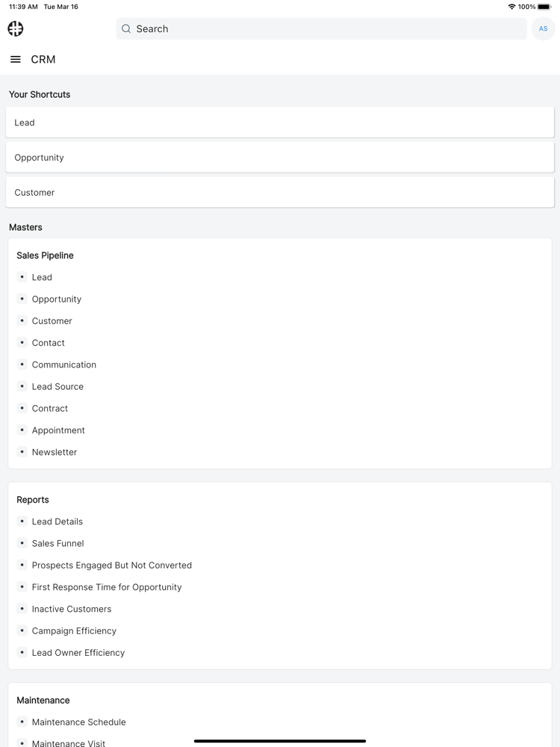The width and height of the screenshot is (560, 747).
Task: Click the bullet icon beside Communication
Action: click(x=22, y=365)
